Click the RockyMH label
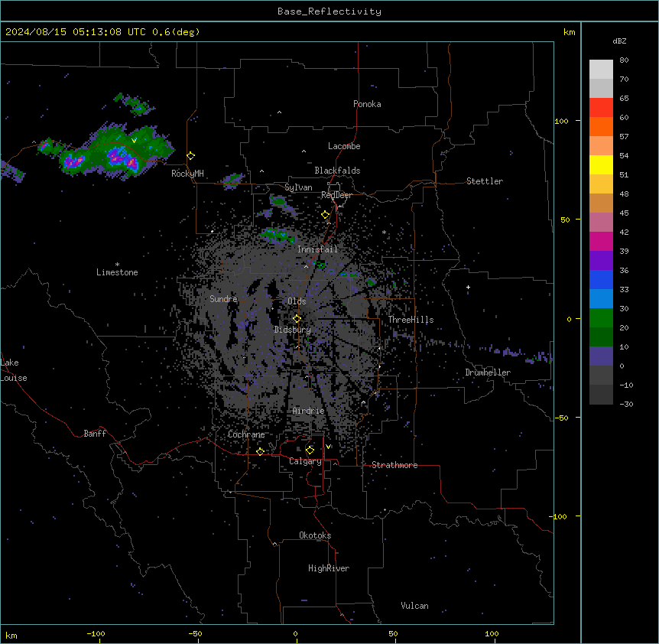The height and width of the screenshot is (644, 659). (x=187, y=173)
